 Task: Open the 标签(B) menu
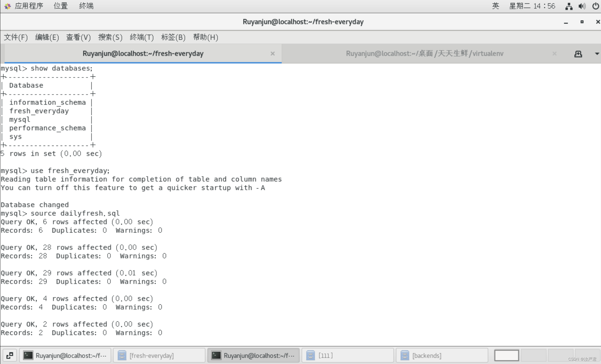173,37
